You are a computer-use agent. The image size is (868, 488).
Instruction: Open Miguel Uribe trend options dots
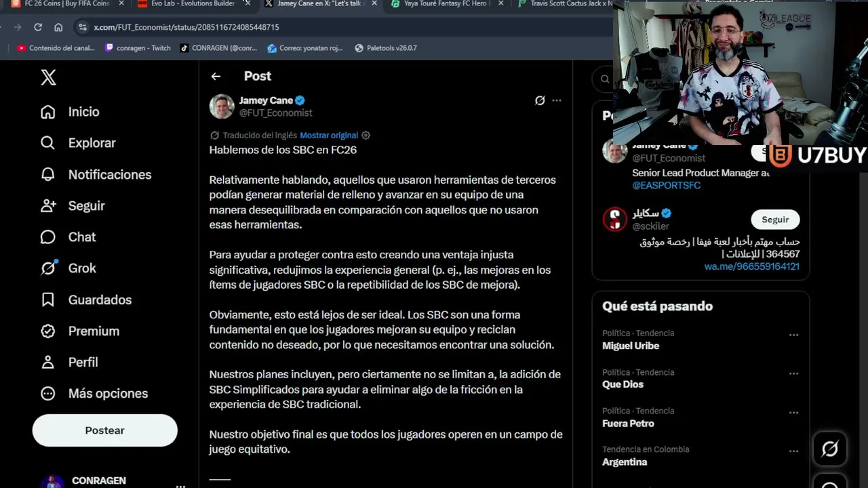pos(793,335)
